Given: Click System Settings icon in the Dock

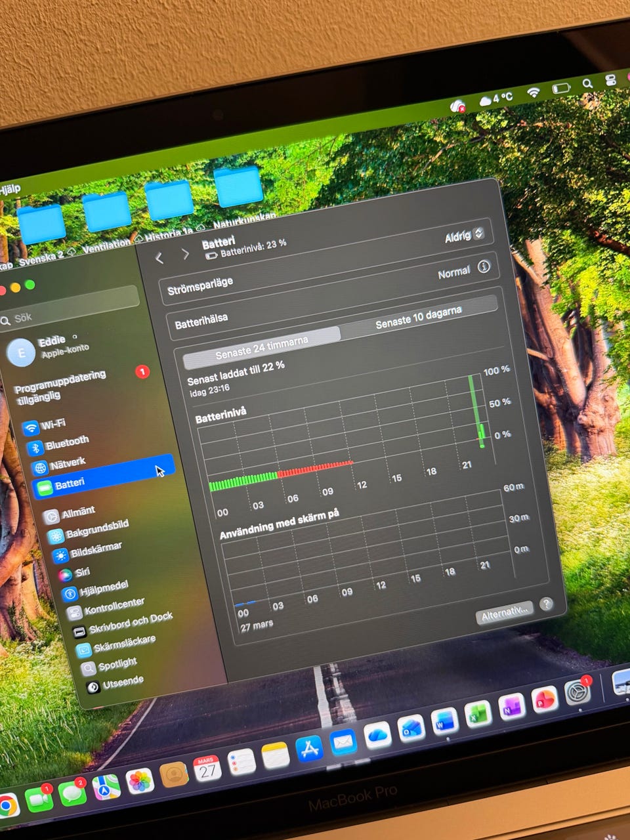Looking at the screenshot, I should [x=577, y=694].
